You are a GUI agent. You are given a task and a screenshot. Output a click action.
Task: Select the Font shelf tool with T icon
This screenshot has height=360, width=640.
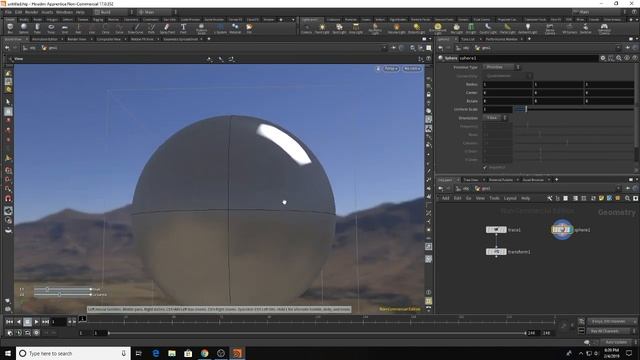[183, 28]
